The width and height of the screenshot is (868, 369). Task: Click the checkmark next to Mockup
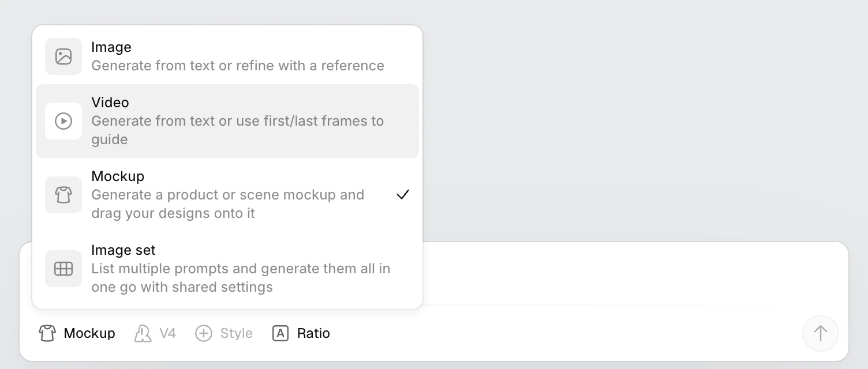coord(403,195)
